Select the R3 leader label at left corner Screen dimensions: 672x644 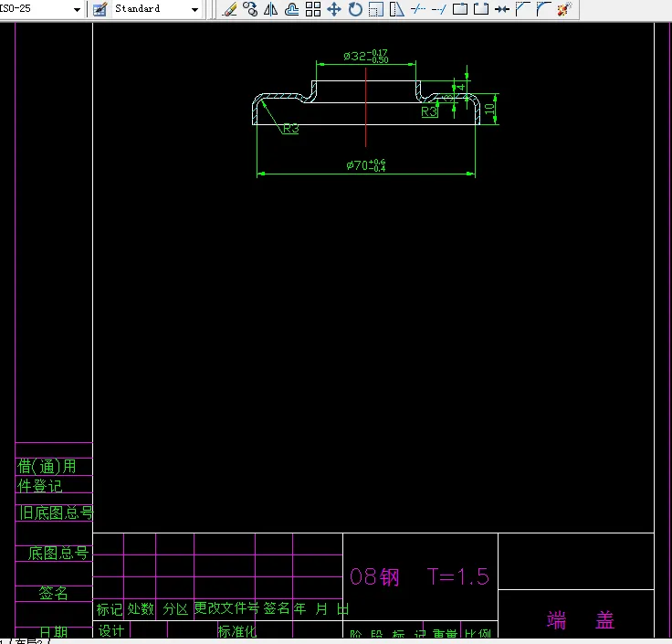291,128
